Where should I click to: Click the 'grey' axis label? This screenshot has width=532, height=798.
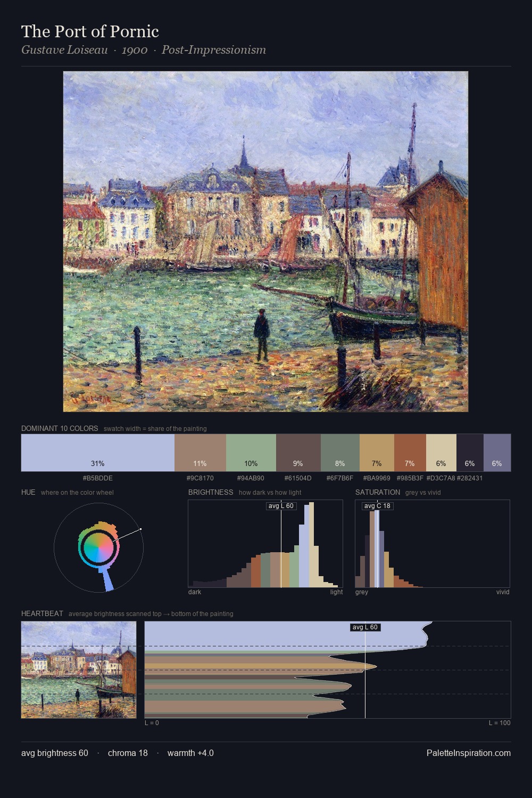362,592
